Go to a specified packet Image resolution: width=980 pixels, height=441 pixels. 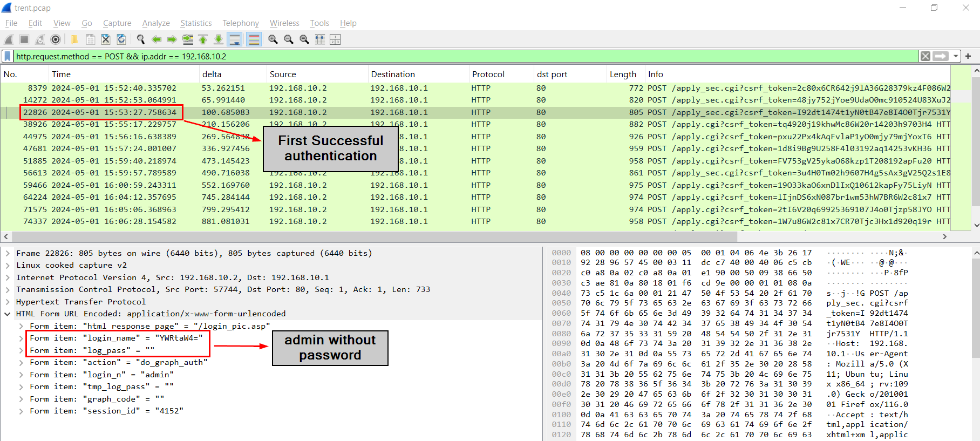[x=188, y=39]
